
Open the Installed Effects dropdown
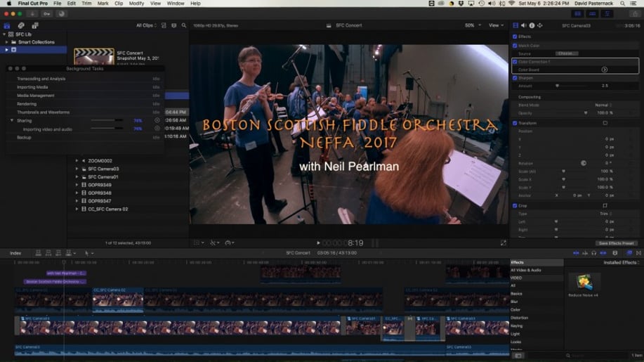click(622, 263)
